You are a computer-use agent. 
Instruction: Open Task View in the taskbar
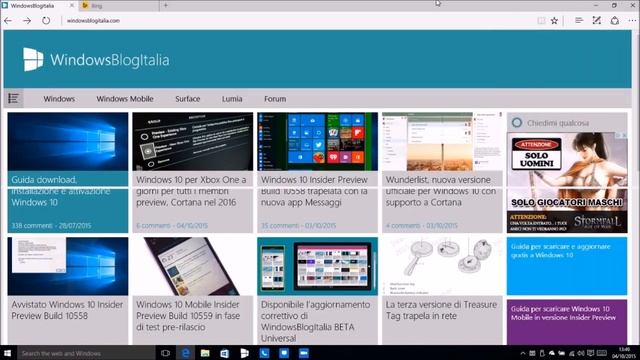coord(165,353)
